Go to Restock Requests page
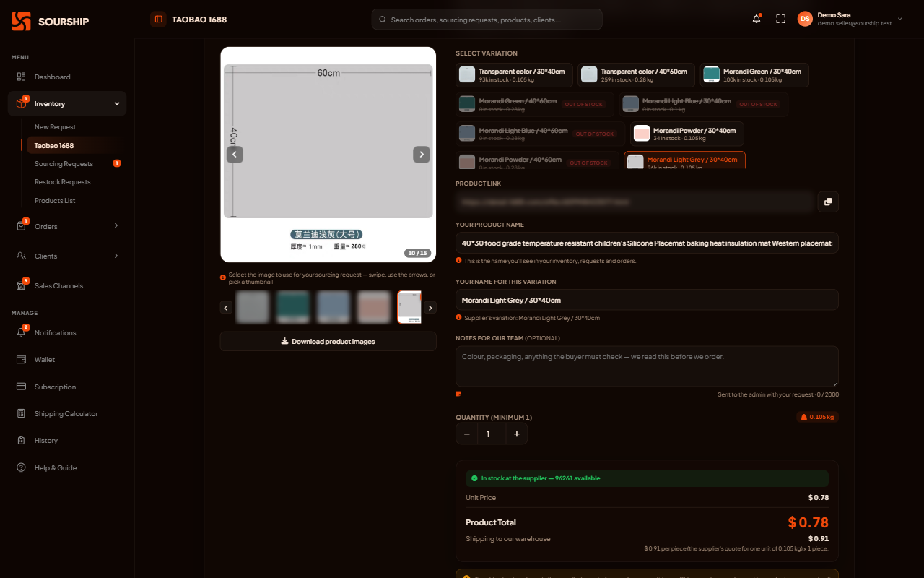 [x=63, y=182]
